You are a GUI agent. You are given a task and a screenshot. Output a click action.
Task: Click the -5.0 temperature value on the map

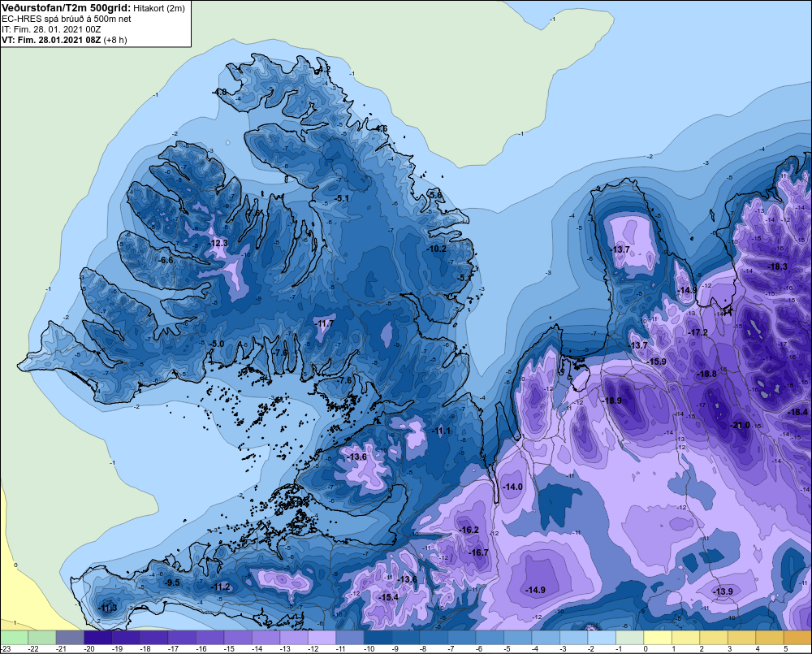(217, 344)
